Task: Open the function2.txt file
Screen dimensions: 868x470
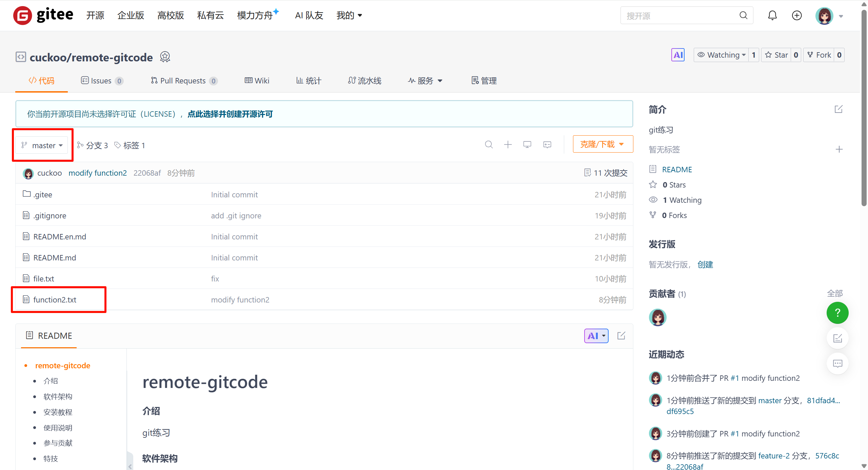Action: [x=55, y=300]
